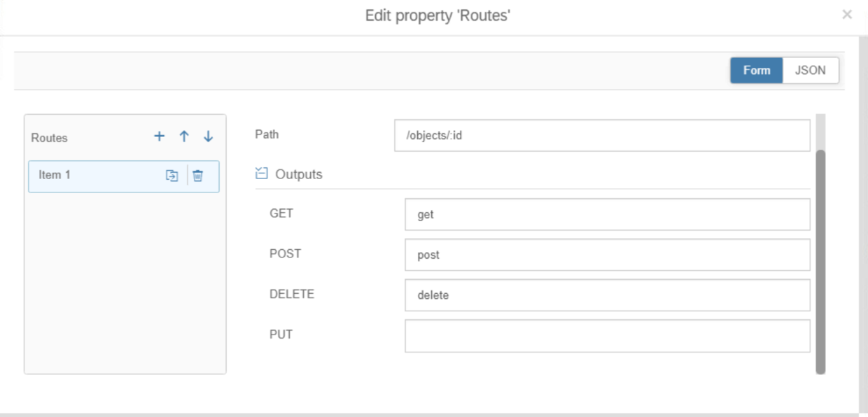Delete Item 1 with trash icon
This screenshot has height=417, width=868.
point(198,176)
